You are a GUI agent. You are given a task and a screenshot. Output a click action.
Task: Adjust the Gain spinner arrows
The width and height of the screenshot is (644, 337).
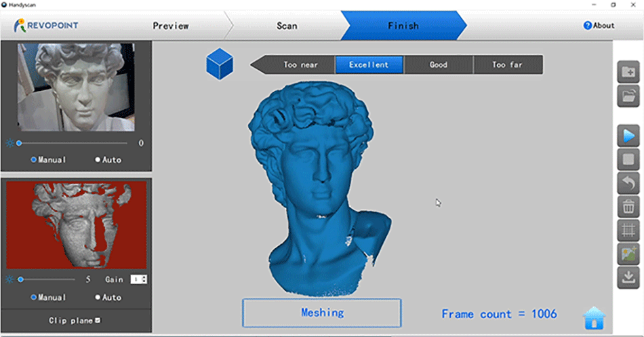[x=144, y=279]
